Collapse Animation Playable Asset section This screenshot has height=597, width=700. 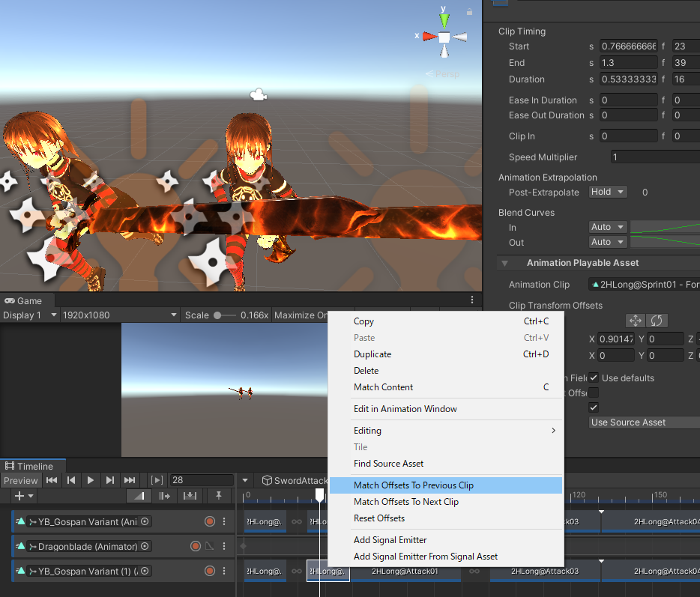click(504, 263)
